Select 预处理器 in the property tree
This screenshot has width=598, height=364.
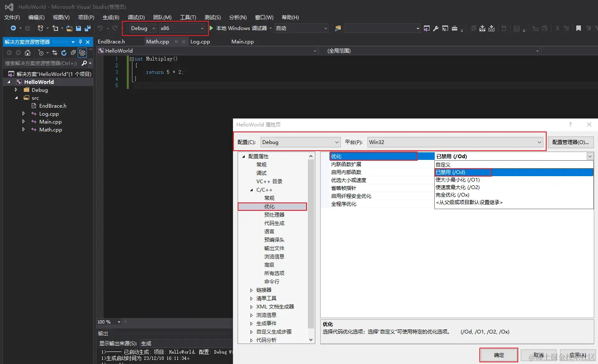point(274,215)
